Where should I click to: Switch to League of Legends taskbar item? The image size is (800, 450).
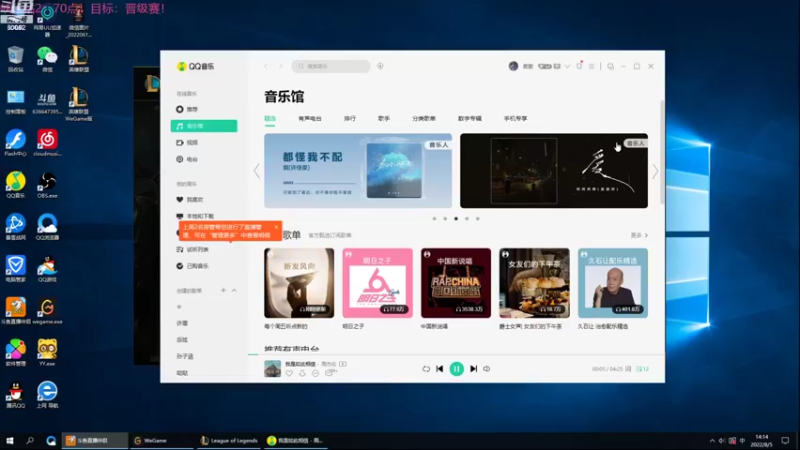click(x=229, y=440)
